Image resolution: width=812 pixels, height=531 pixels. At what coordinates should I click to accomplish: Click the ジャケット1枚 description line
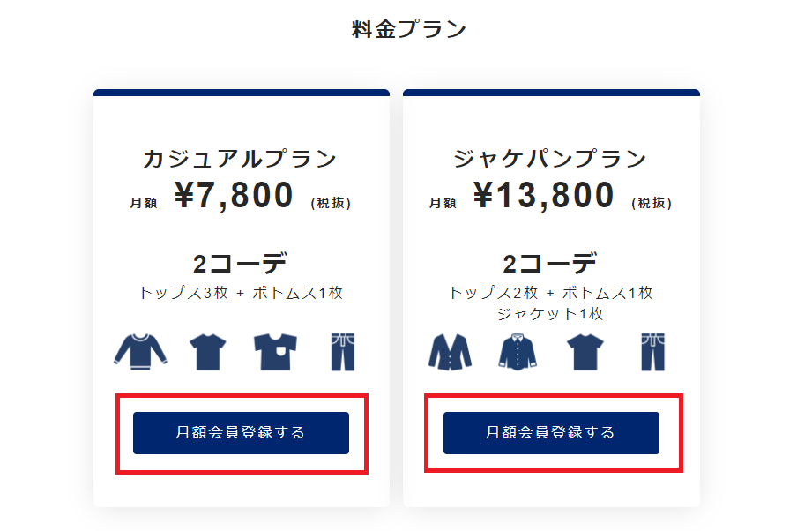click(550, 313)
